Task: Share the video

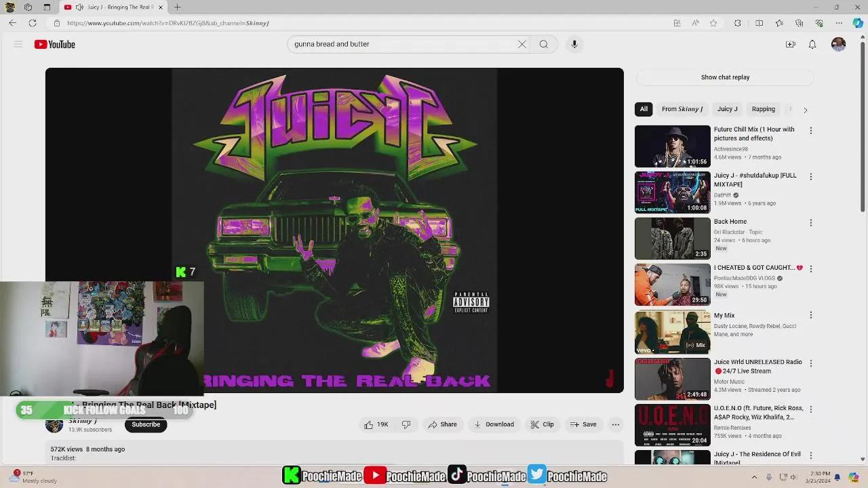Action: point(442,424)
